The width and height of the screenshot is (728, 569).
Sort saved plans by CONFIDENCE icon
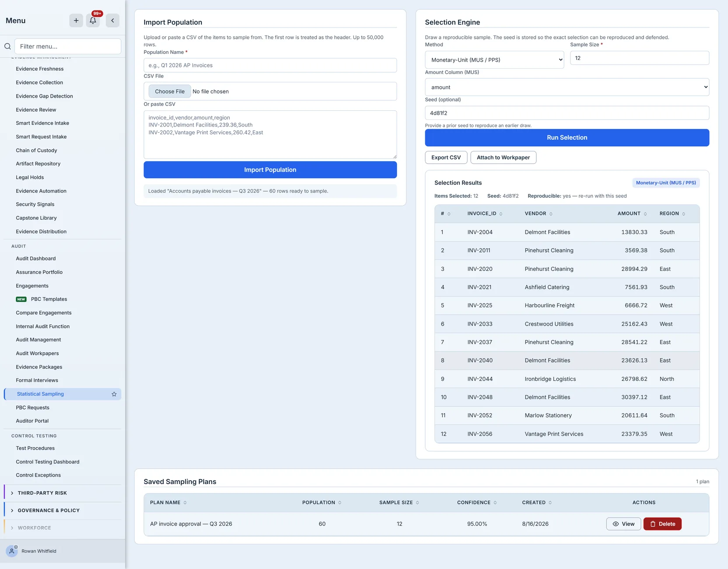pos(495,502)
